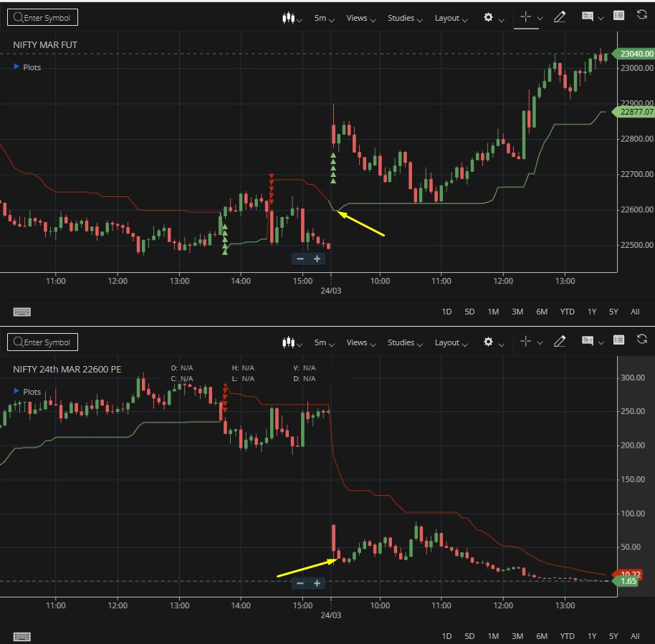Open the keyboard shortcuts icon bottom left
Screen dimensions: 655x644
point(21,636)
